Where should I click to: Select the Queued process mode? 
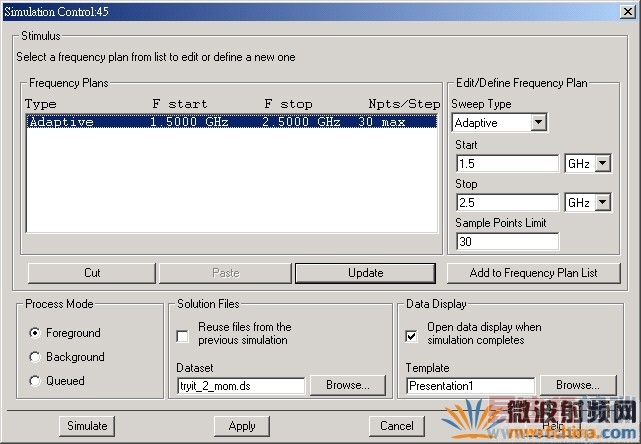35,381
